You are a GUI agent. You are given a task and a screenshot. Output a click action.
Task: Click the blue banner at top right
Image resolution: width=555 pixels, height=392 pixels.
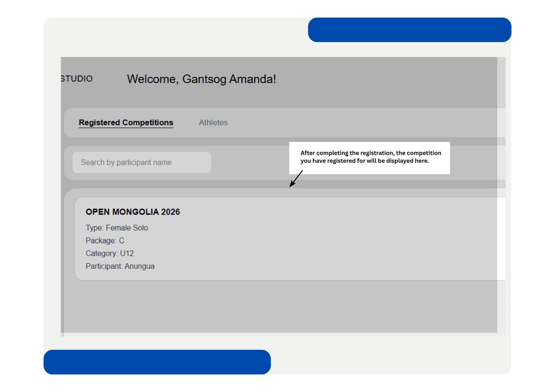pos(410,30)
